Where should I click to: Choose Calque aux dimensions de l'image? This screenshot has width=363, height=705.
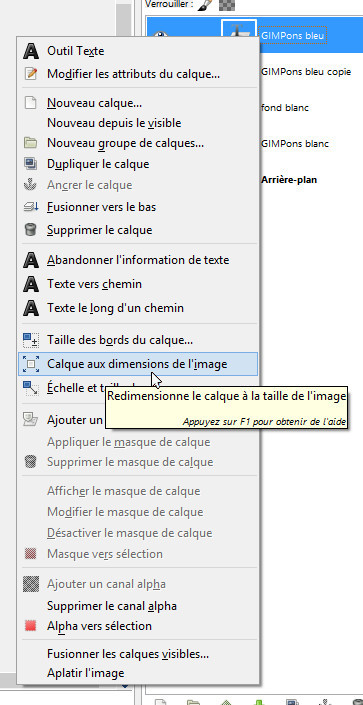(x=138, y=364)
